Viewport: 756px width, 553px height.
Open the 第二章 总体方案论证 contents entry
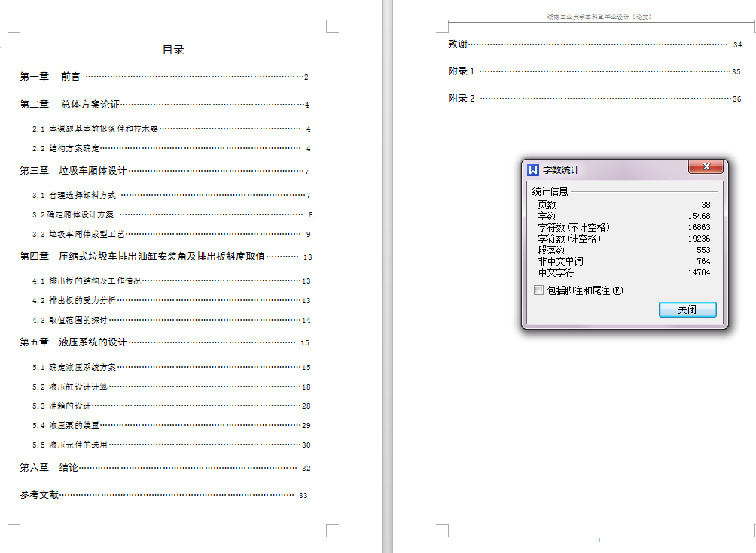click(x=164, y=104)
